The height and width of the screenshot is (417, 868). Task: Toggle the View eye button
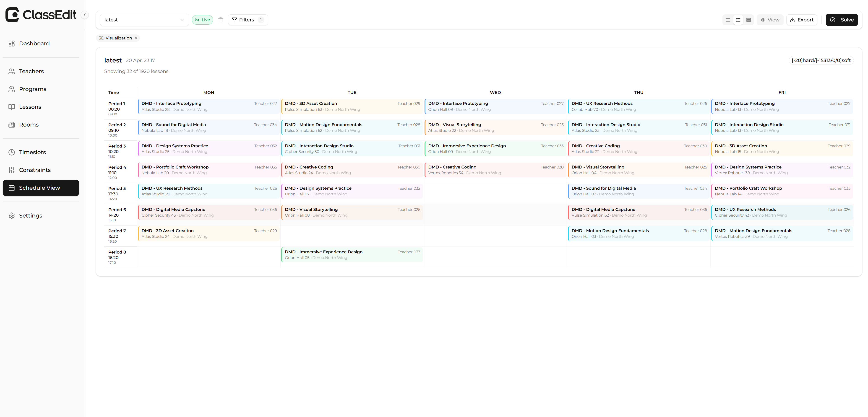tap(770, 20)
